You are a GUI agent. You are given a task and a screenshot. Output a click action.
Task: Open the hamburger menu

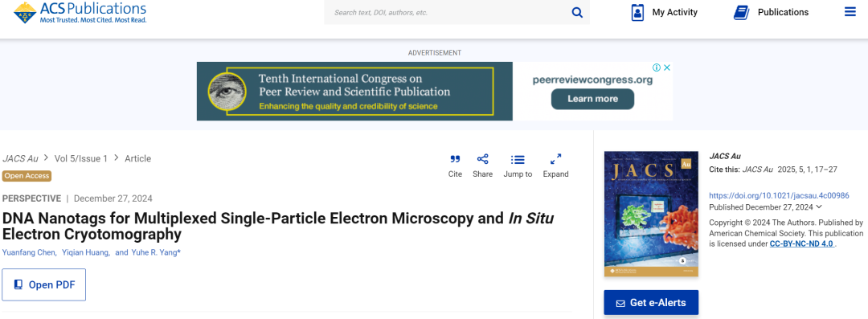(850, 11)
